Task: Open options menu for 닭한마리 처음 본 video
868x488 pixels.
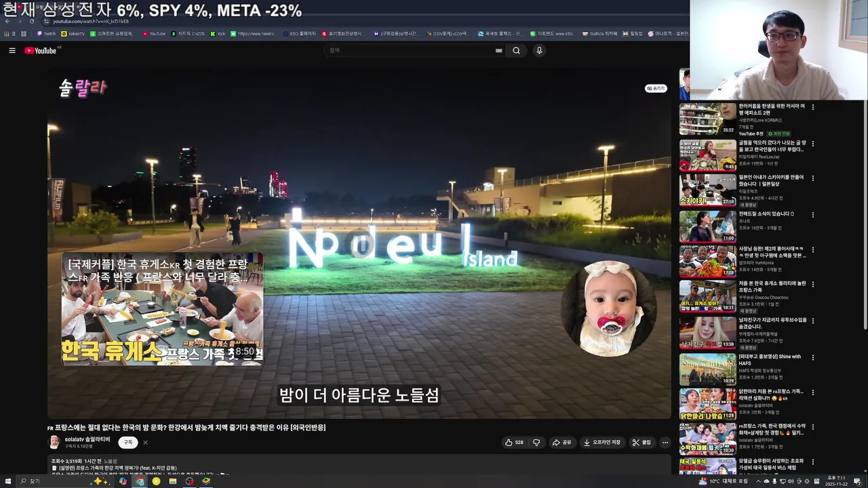Action: point(812,392)
